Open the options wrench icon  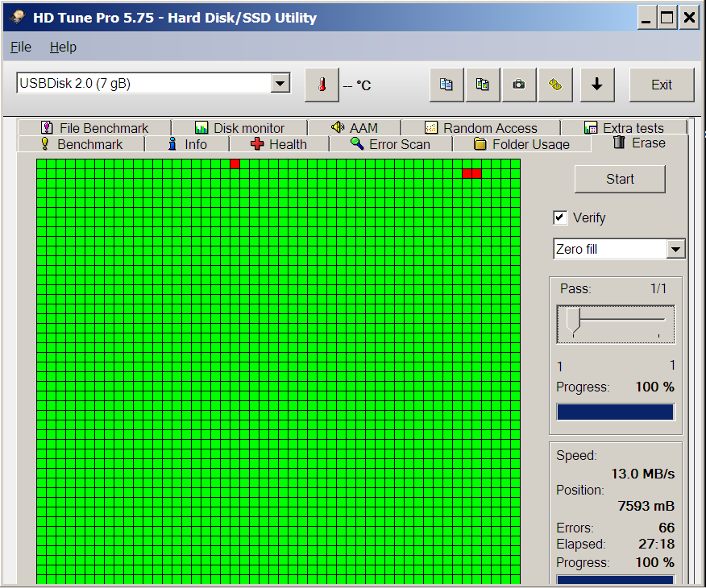[x=555, y=85]
